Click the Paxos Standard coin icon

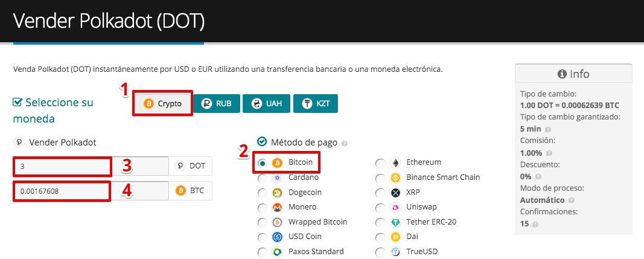tap(277, 252)
